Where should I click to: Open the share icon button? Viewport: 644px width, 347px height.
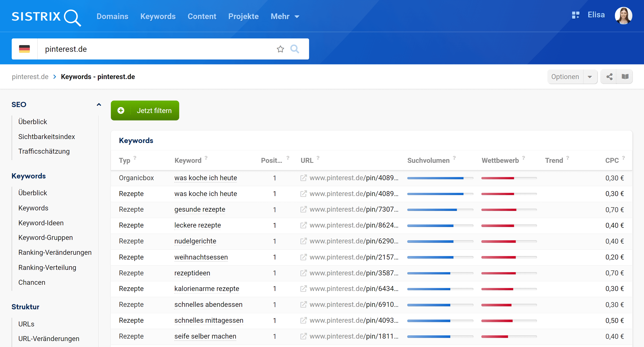(x=609, y=77)
